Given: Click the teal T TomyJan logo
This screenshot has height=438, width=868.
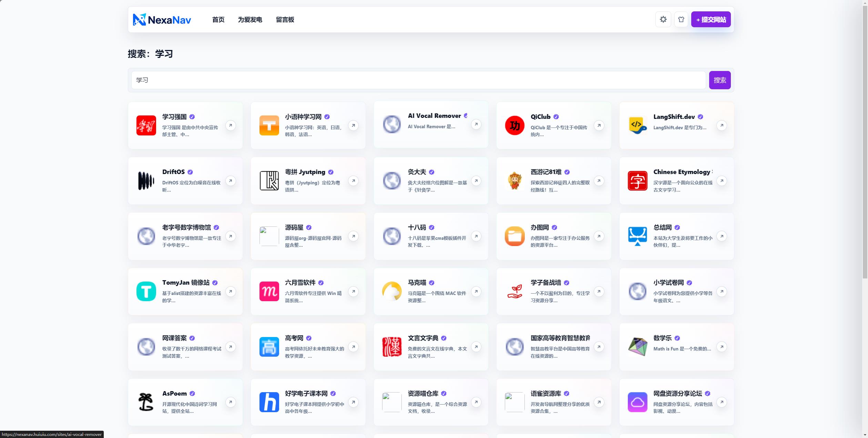Looking at the screenshot, I should tap(146, 292).
